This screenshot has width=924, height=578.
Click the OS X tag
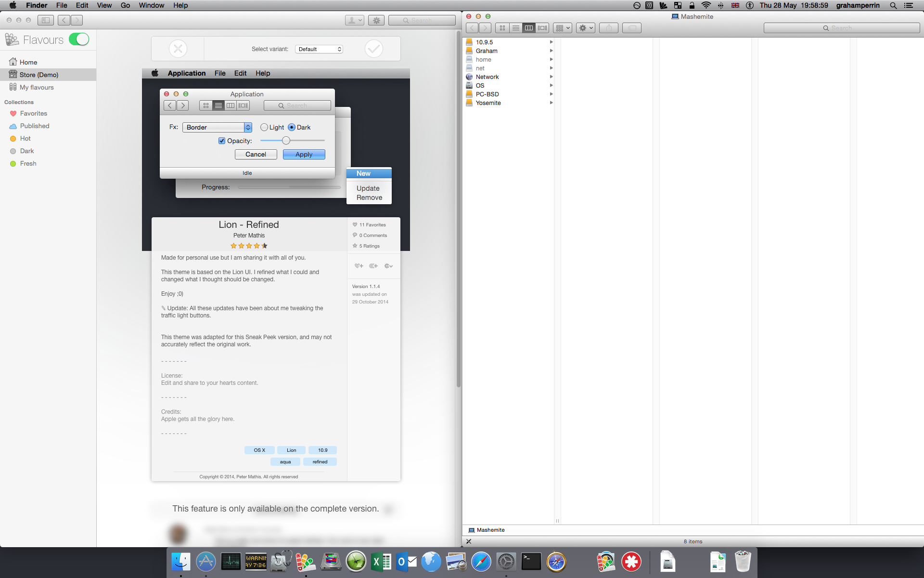tap(259, 450)
